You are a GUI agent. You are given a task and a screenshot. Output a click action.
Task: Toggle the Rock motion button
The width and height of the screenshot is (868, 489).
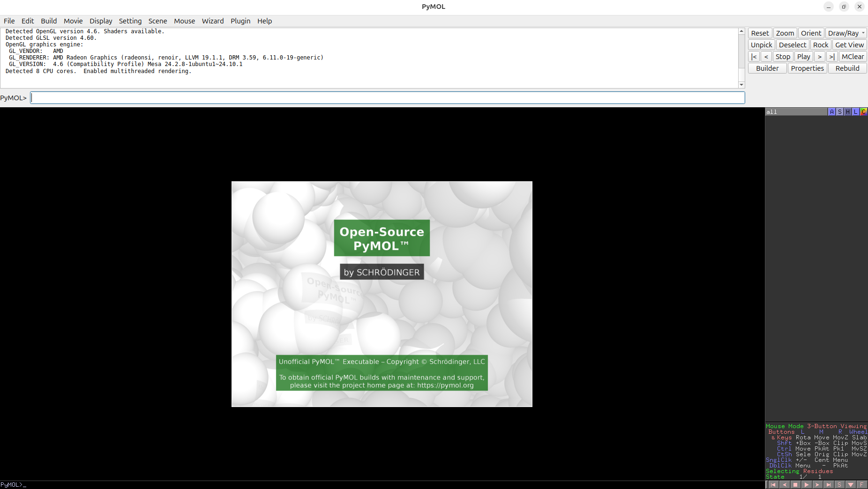[821, 45]
